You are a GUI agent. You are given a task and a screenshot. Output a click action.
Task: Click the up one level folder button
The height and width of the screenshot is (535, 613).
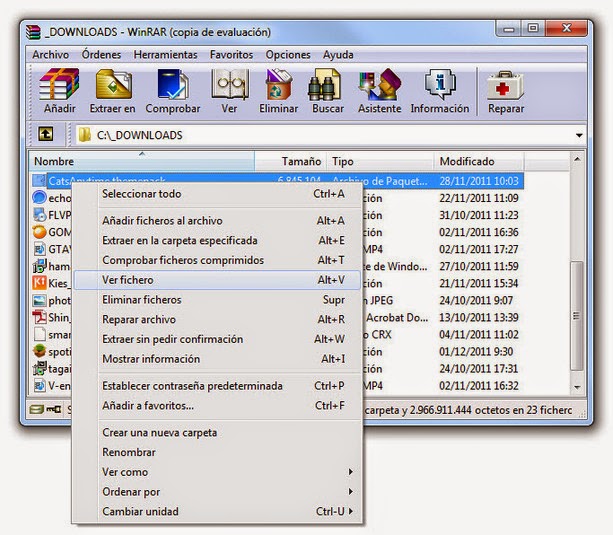(46, 134)
